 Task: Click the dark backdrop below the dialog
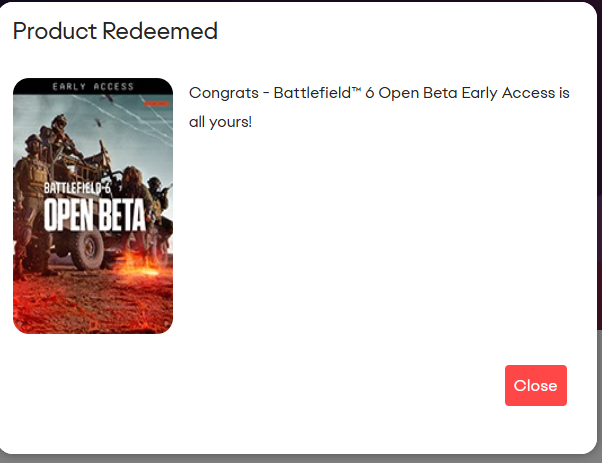point(300,458)
